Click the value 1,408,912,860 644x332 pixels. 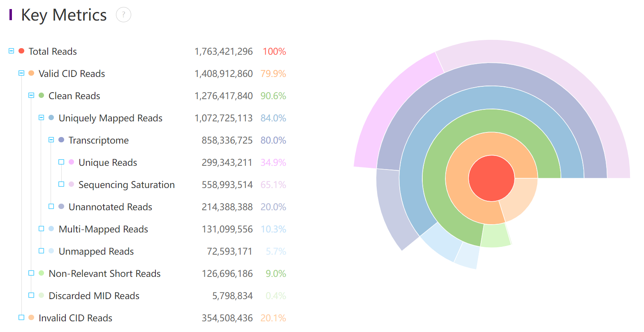[x=224, y=74]
